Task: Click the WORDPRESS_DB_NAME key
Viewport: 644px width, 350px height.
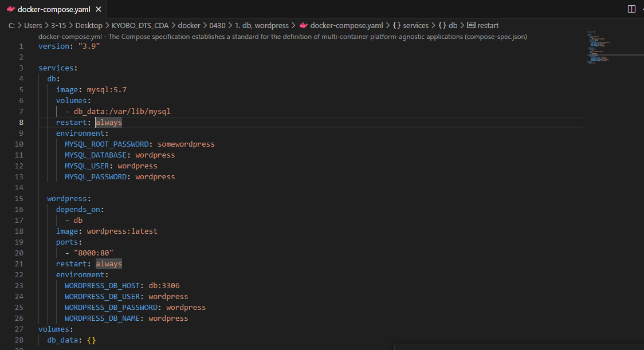Action: (102, 318)
